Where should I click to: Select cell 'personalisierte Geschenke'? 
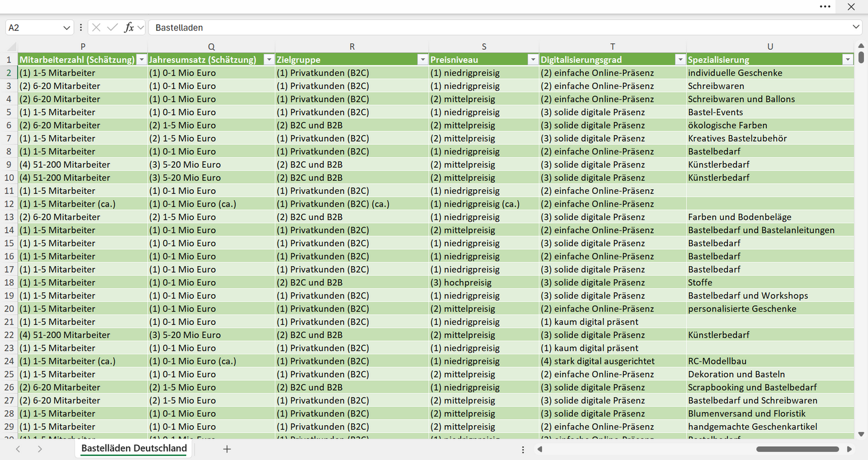click(x=770, y=309)
